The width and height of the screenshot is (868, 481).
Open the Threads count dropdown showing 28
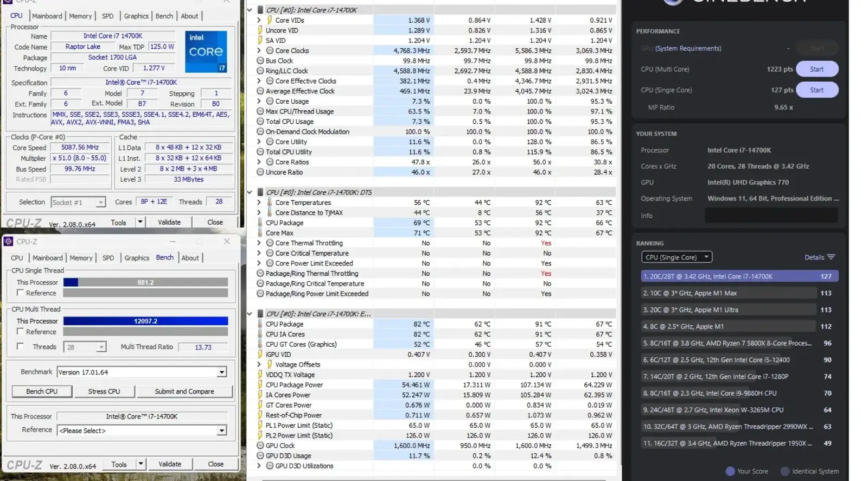101,347
